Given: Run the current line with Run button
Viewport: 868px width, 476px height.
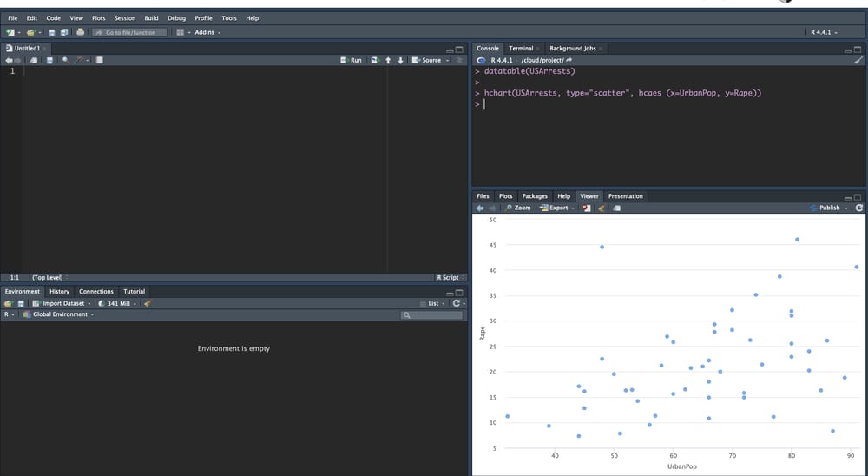Looking at the screenshot, I should click(x=351, y=61).
